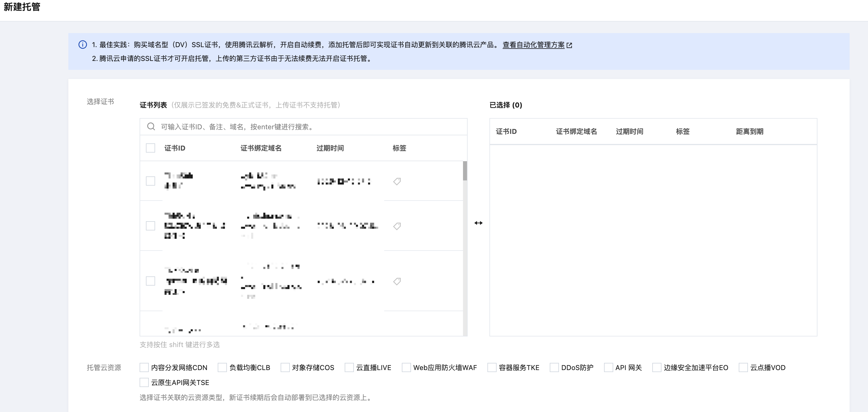Tick the 边缘安全加速平台EO checkbox

pos(657,367)
